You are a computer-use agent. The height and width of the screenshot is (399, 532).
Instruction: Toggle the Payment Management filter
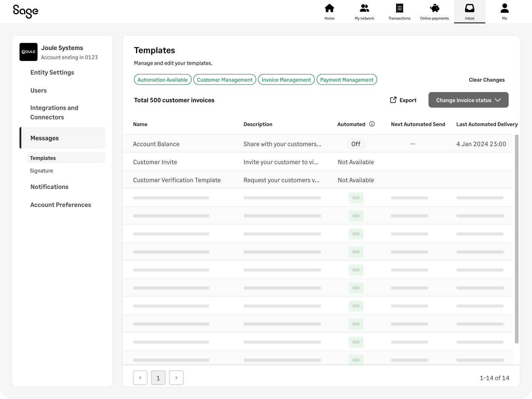(x=346, y=79)
